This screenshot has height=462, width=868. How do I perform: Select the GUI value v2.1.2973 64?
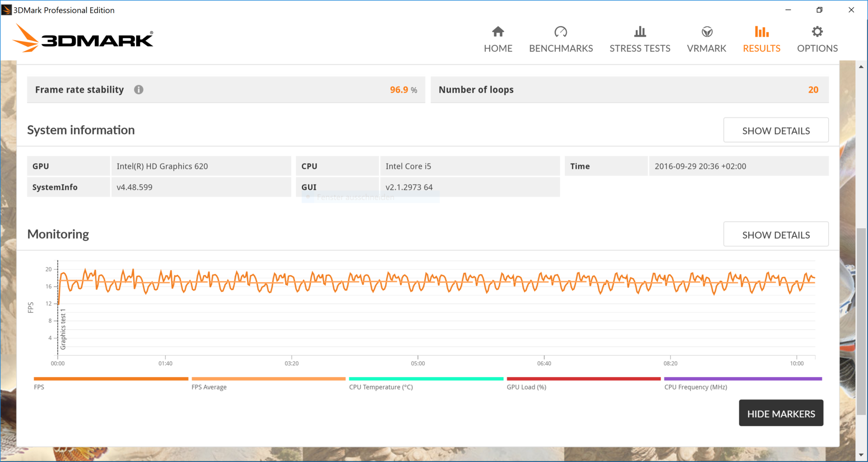click(x=409, y=187)
